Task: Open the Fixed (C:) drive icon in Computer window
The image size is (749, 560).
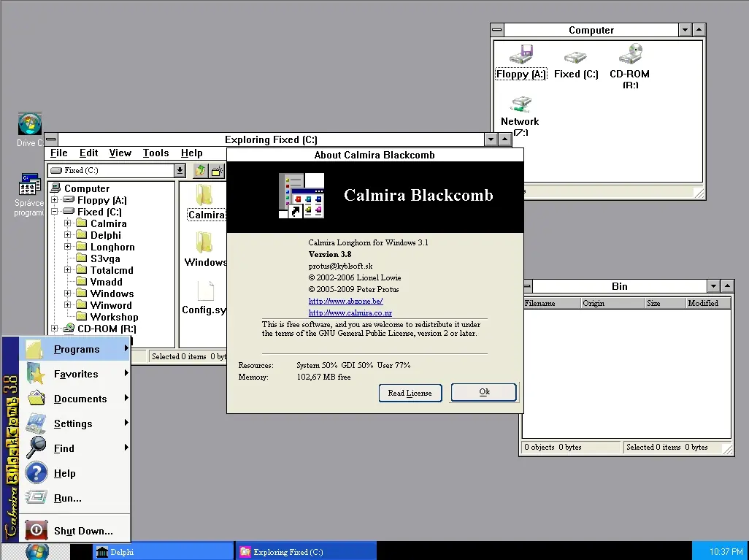Action: coord(575,58)
